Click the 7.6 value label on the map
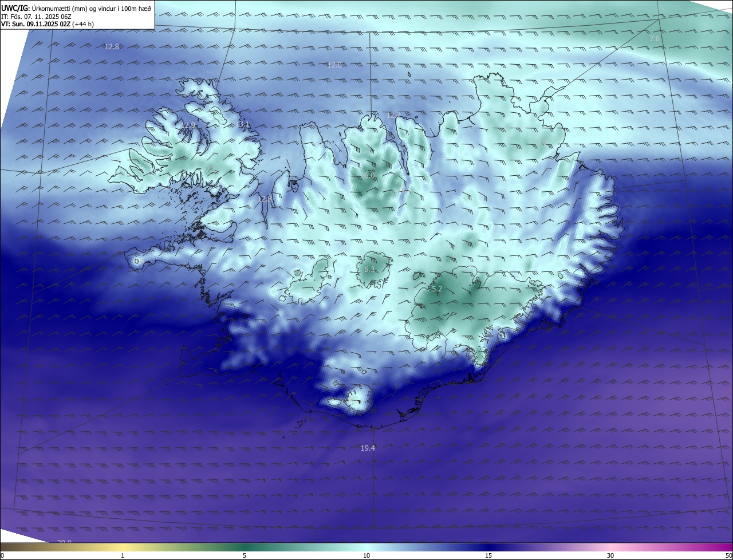Image resolution: width=733 pixels, height=560 pixels. point(655,38)
